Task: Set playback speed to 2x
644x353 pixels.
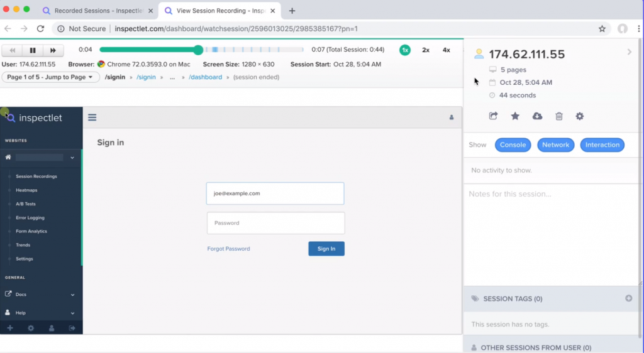Action: (x=426, y=50)
